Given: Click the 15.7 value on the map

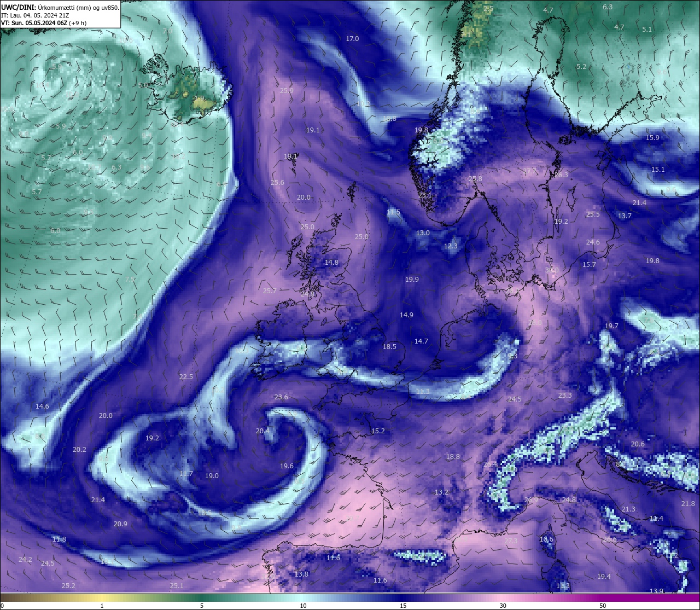Looking at the screenshot, I should pos(589,265).
